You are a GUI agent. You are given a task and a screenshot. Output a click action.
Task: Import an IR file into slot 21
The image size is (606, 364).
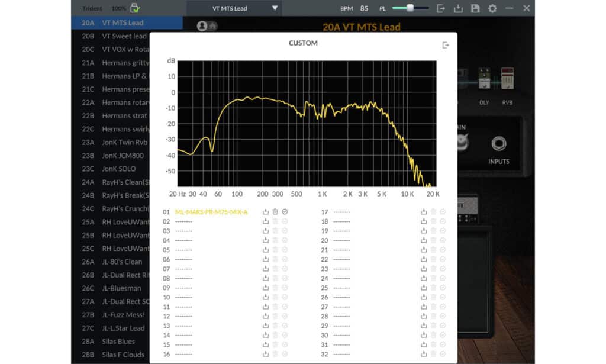tap(424, 250)
